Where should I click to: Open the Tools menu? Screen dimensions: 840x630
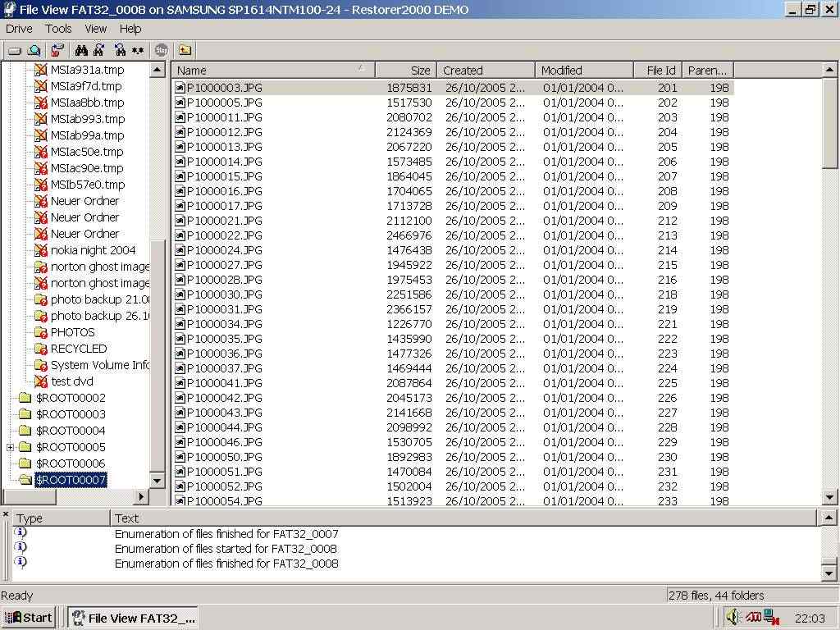point(58,29)
